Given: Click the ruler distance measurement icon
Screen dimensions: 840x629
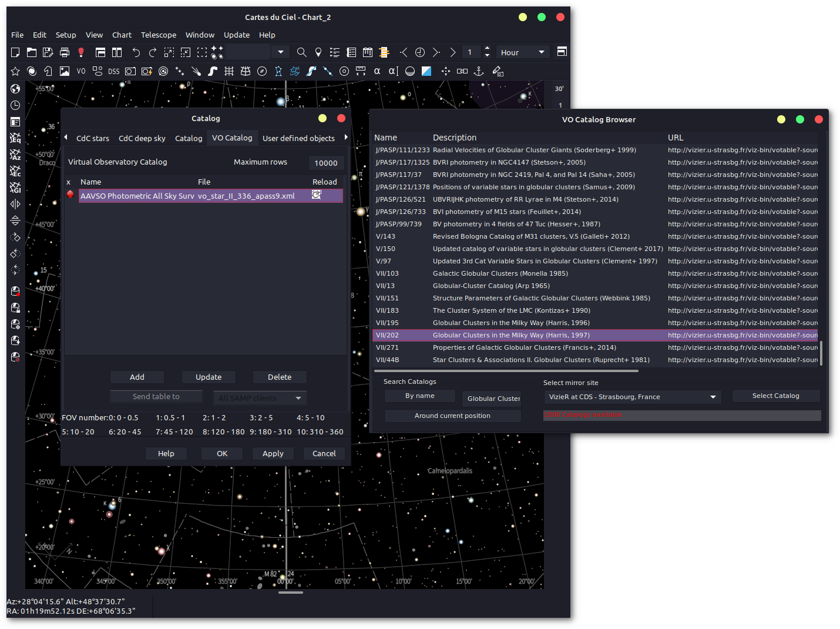Looking at the screenshot, I should pyautogui.click(x=361, y=71).
